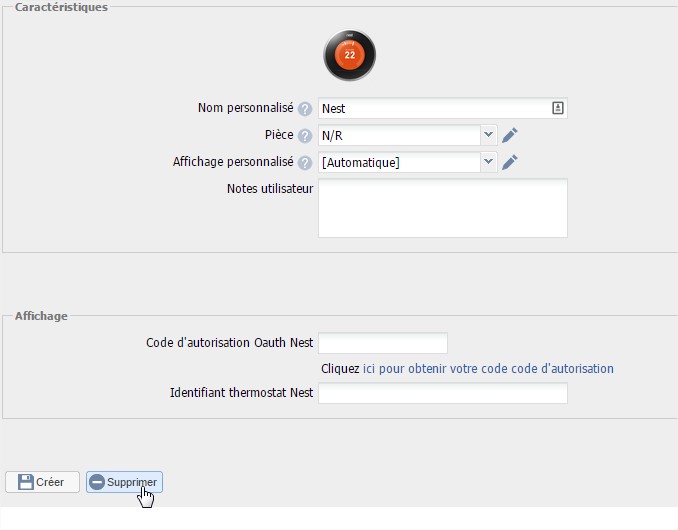Expand the Pièce list via its arrow

click(488, 135)
